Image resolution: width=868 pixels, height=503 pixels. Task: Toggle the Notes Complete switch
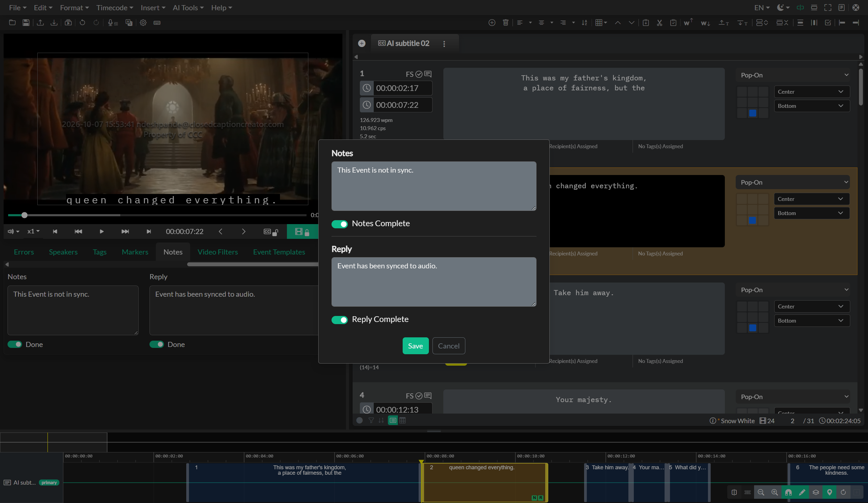tap(340, 224)
